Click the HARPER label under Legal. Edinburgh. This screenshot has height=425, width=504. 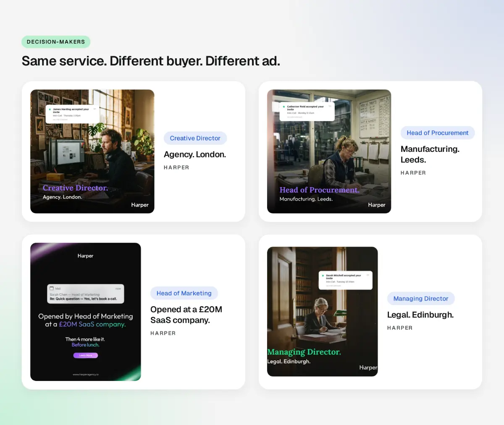pyautogui.click(x=400, y=328)
